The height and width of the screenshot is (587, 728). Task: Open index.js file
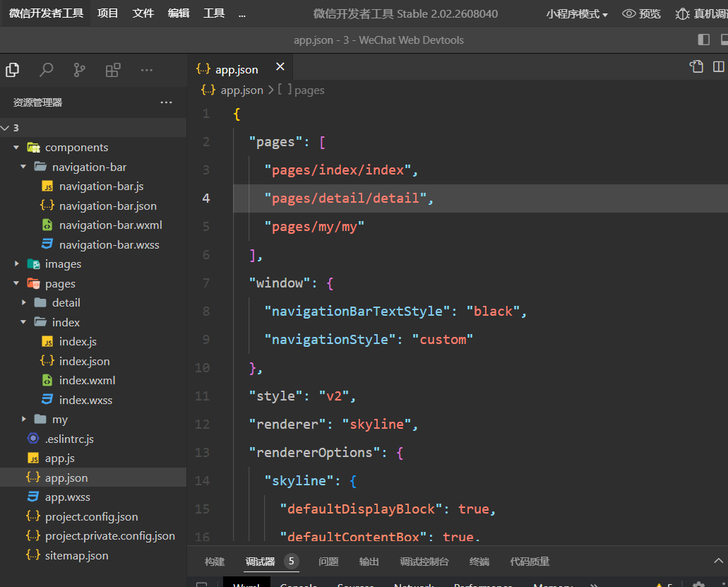point(93,342)
